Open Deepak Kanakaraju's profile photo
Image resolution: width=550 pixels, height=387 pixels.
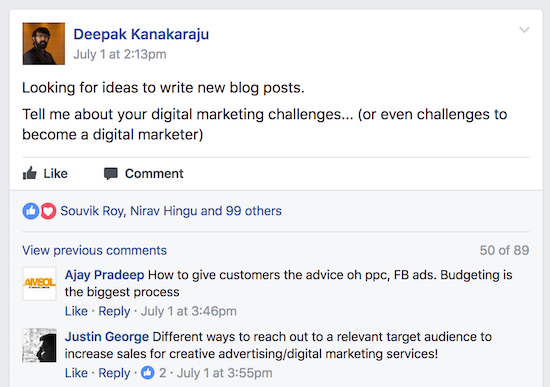pos(44,44)
